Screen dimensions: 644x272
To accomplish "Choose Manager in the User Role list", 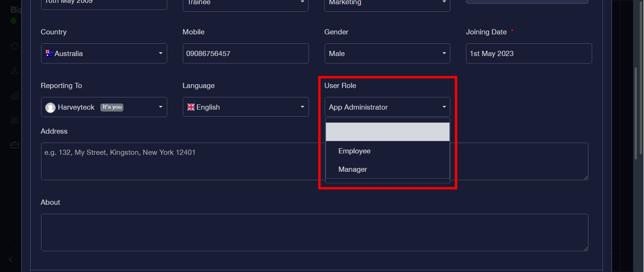I will [352, 169].
